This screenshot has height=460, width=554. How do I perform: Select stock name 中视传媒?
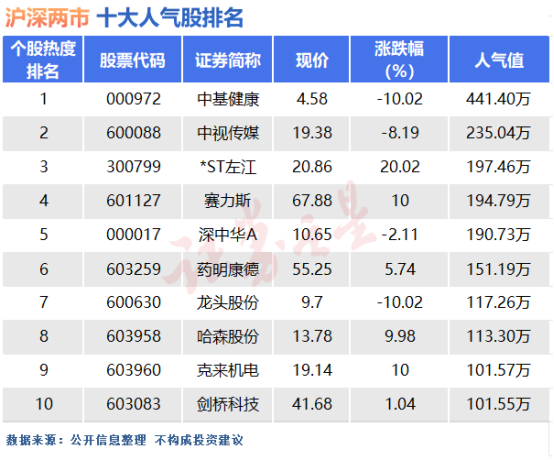click(x=228, y=133)
